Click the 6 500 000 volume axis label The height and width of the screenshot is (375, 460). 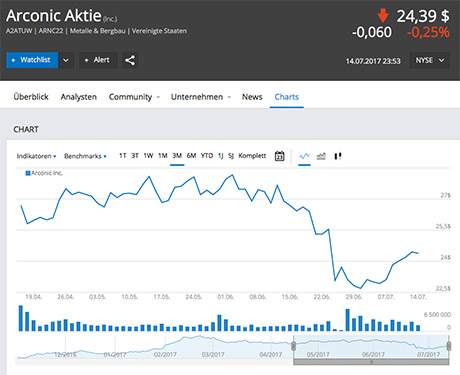coord(437,314)
